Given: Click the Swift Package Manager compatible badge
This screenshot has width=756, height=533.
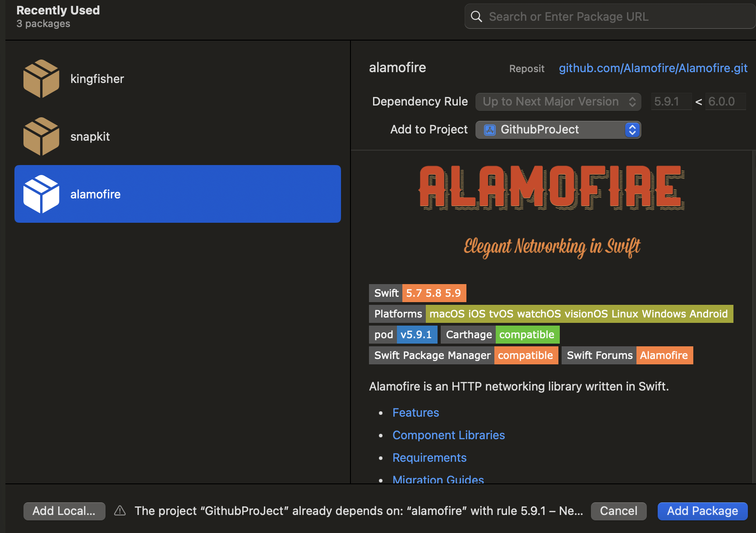Looking at the screenshot, I should [x=464, y=355].
